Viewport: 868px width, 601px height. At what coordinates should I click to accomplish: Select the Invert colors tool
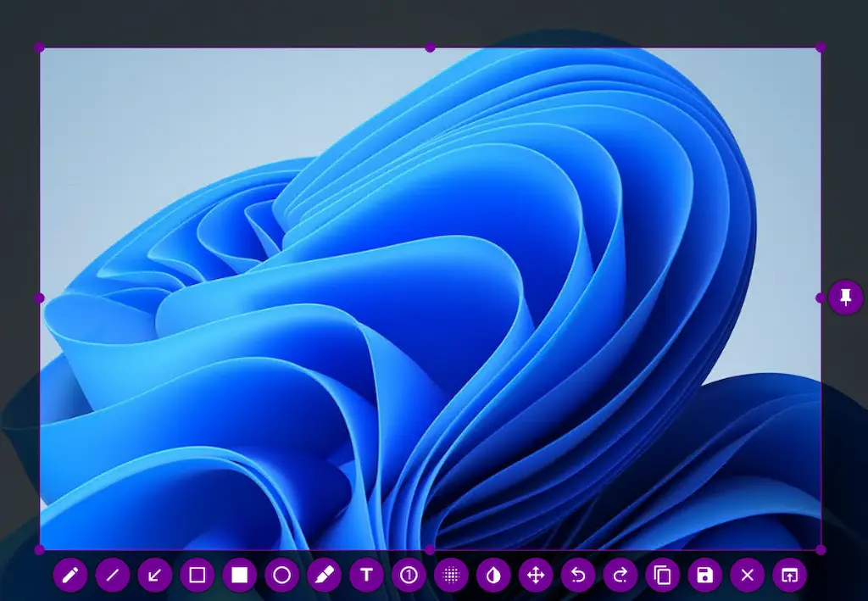(493, 575)
